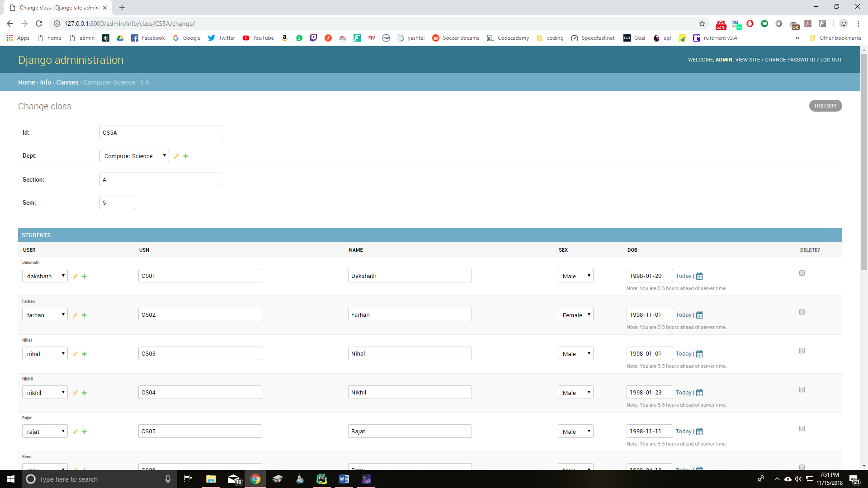868x488 pixels.
Task: Click the pencil icon beside the farhan user
Action: (75, 315)
